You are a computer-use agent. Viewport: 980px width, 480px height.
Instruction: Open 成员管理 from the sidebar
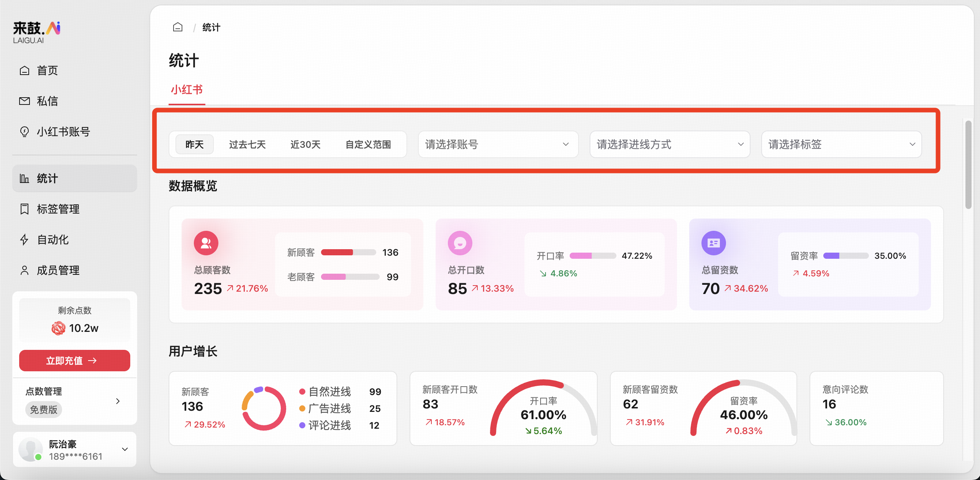coord(57,270)
